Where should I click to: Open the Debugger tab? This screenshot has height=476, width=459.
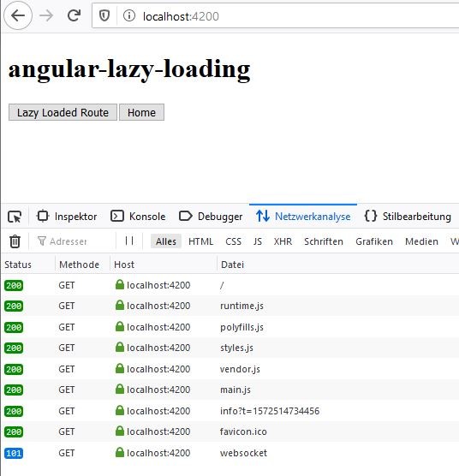click(211, 217)
